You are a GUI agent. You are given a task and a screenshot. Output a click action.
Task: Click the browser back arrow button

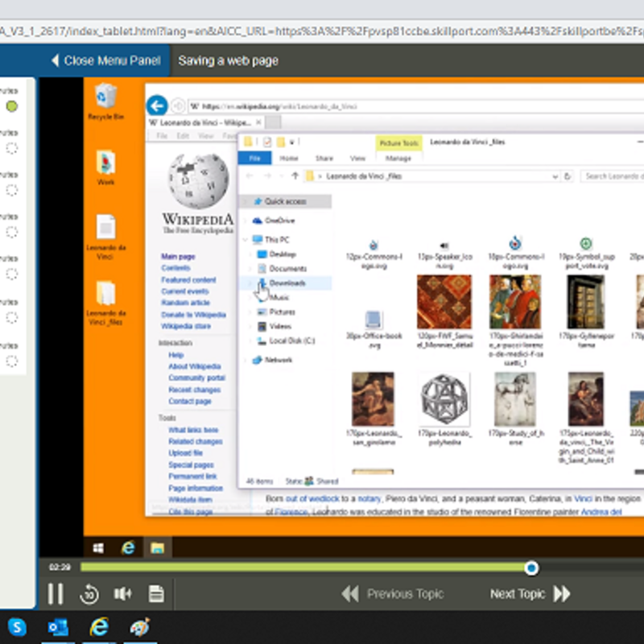point(157,106)
